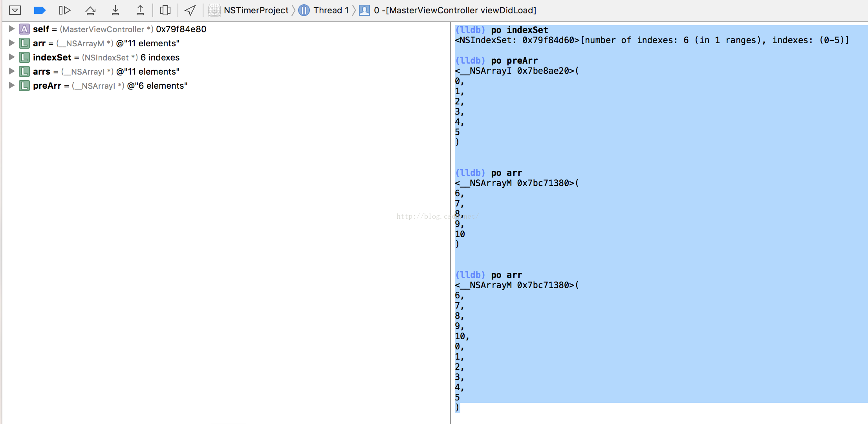Click 'po preArr' console command
This screenshot has width=868, height=424.
tap(514, 60)
